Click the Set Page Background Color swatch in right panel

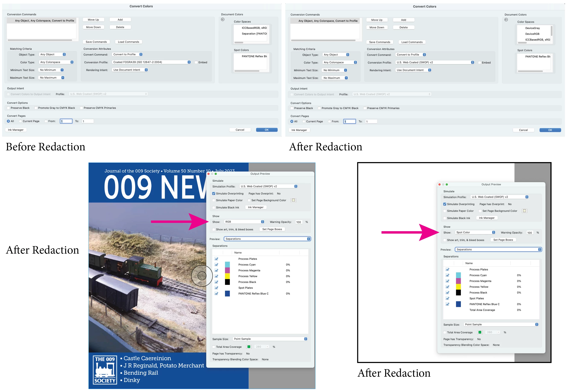(524, 211)
